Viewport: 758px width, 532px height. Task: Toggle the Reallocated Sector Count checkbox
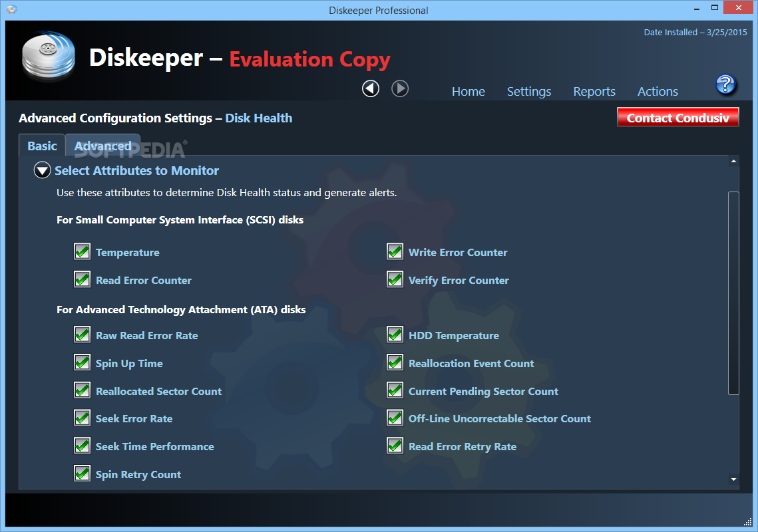tap(82, 390)
